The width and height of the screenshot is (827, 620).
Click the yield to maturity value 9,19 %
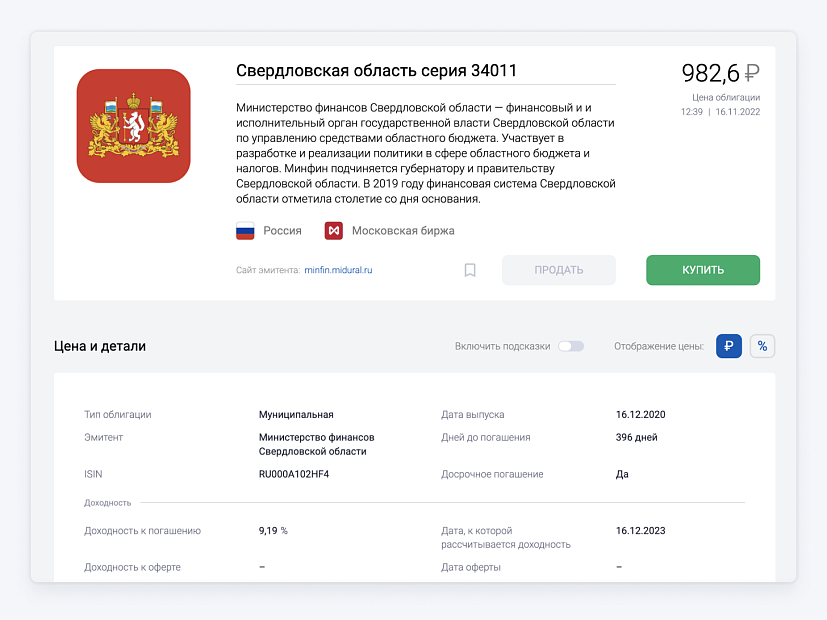pos(273,531)
